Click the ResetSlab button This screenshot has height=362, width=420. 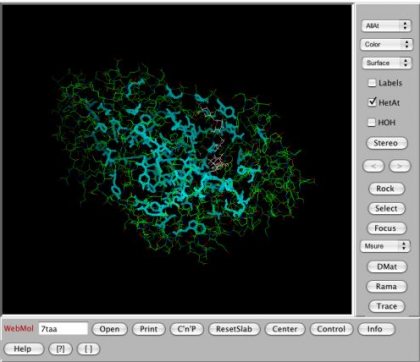point(234,329)
